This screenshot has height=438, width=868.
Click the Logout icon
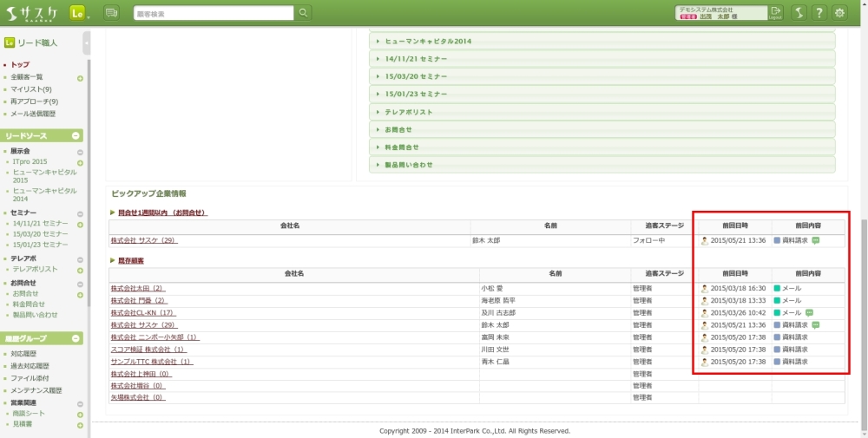click(775, 13)
